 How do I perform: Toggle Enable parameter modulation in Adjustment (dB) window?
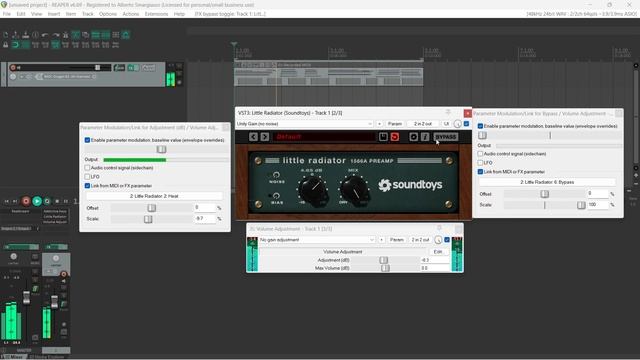point(87,140)
